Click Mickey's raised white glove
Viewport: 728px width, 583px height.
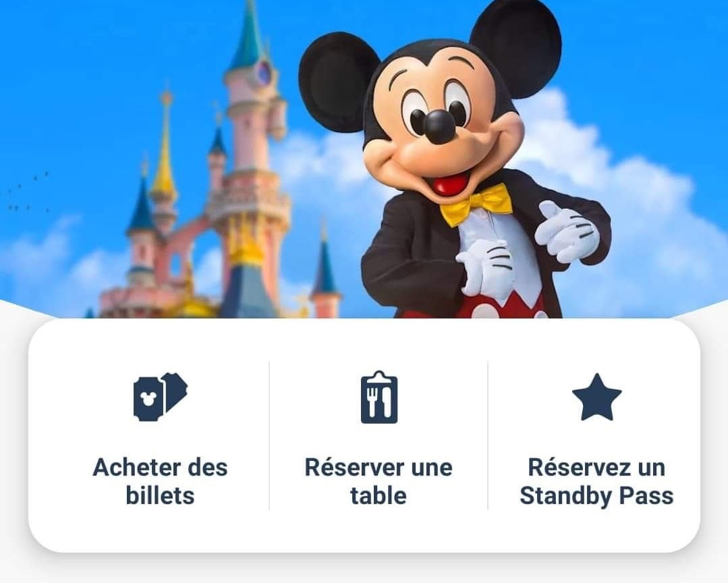point(567,231)
